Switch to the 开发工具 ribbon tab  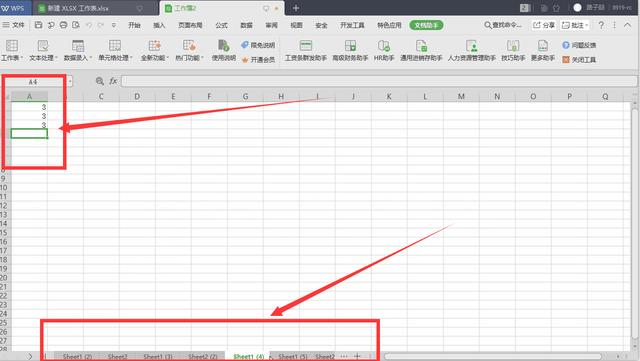[x=352, y=25]
